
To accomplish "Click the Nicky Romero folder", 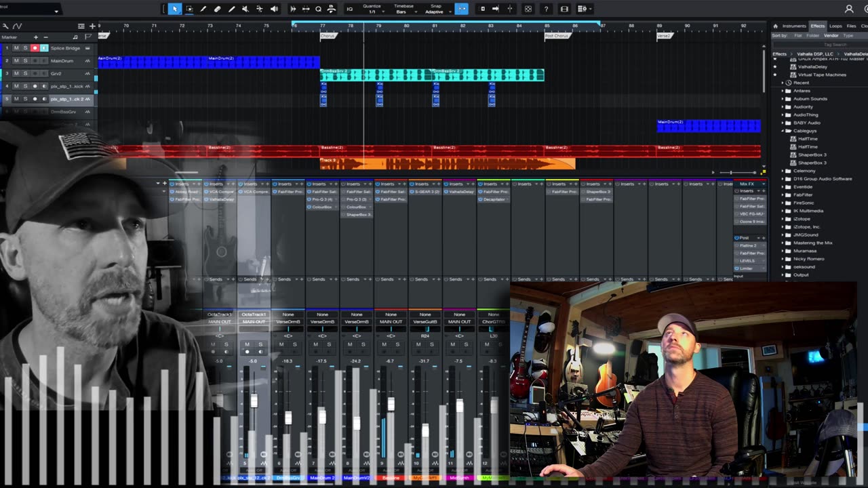I will tap(808, 259).
